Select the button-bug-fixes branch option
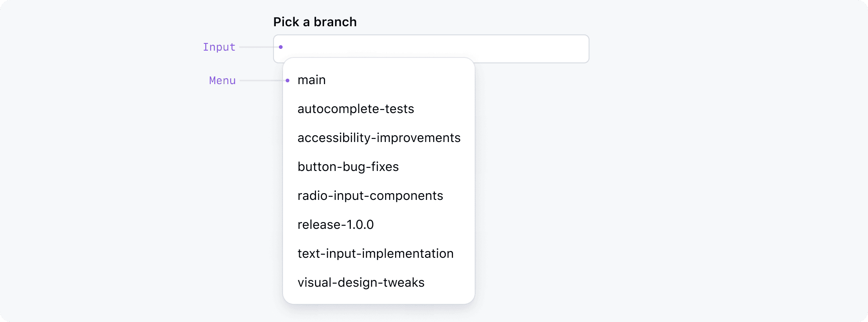 348,166
